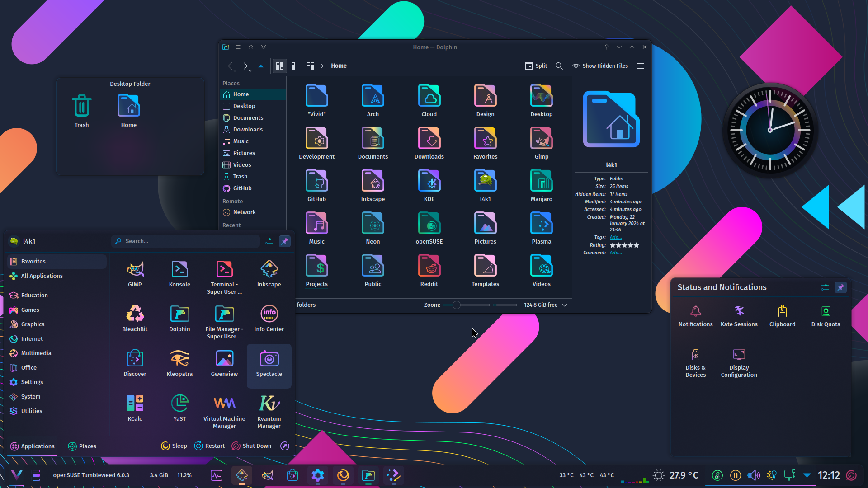Open Virtual Machine Manager
The height and width of the screenshot is (488, 868).
coord(224,412)
